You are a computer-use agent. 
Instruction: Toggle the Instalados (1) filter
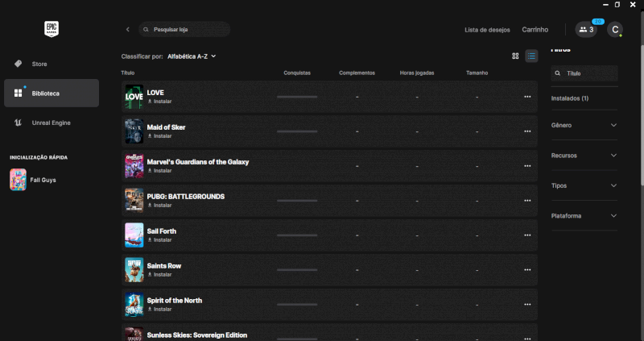tap(570, 98)
